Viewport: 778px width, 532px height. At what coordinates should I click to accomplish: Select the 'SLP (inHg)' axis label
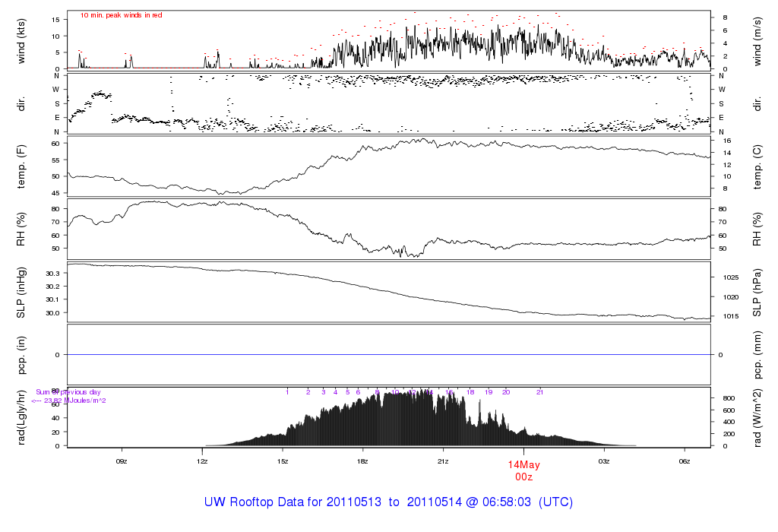click(21, 293)
